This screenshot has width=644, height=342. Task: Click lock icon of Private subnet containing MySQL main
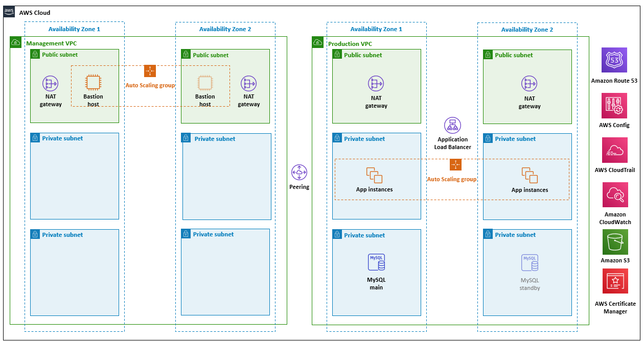tap(337, 235)
